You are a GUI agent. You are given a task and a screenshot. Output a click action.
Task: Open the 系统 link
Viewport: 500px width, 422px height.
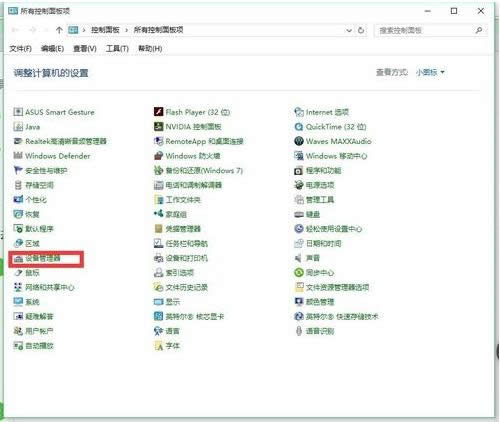32,302
